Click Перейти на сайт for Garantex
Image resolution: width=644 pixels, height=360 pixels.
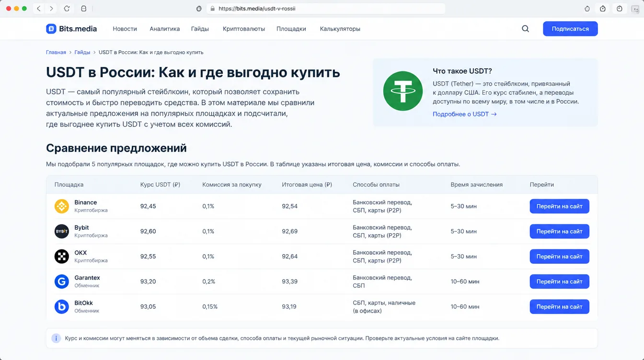click(x=559, y=281)
